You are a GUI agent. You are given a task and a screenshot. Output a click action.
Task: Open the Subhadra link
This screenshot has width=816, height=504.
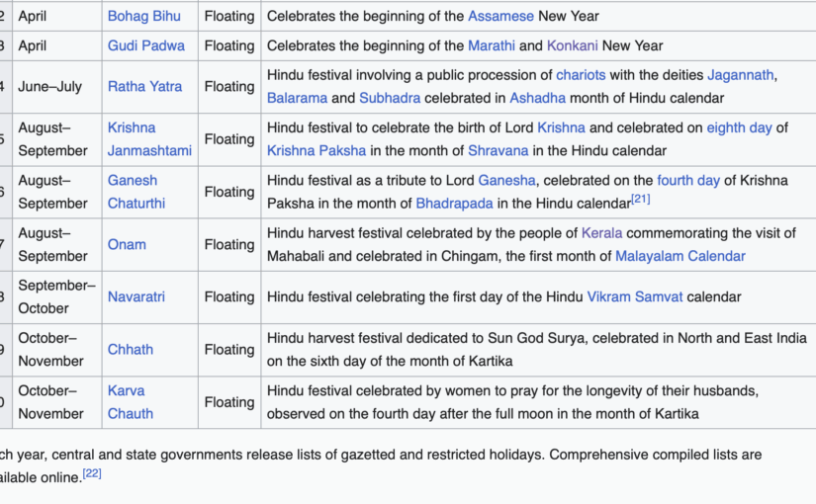[390, 98]
